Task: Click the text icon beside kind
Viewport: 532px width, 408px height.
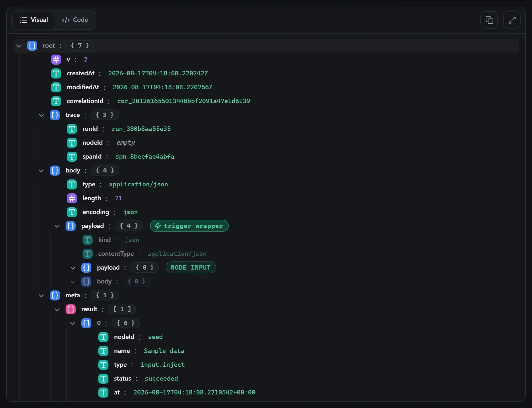Action: point(88,240)
